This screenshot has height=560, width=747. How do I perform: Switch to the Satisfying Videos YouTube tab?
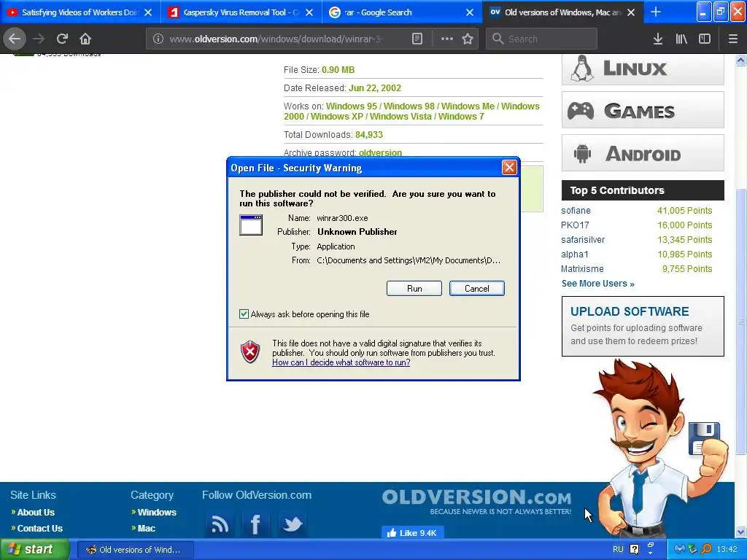tap(79, 12)
